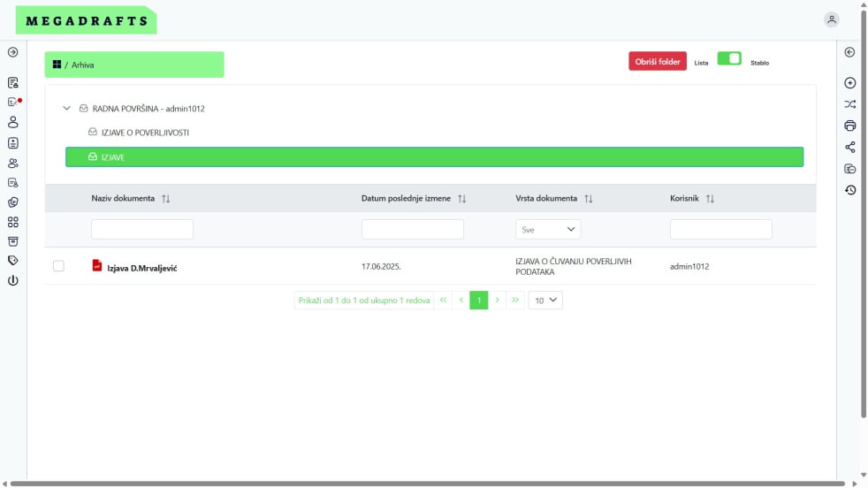Open the Izjava D.Mrvaljević document link

tap(141, 267)
